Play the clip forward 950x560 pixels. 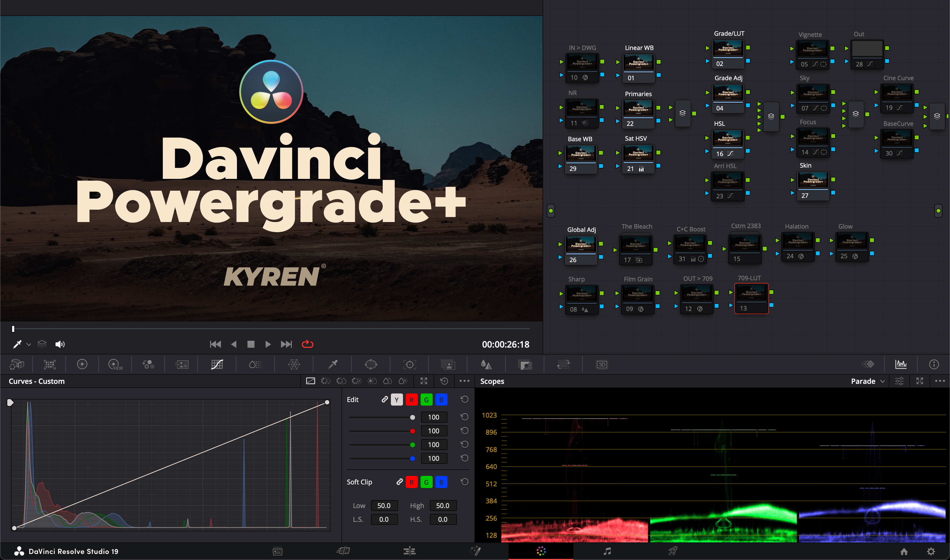tap(268, 344)
